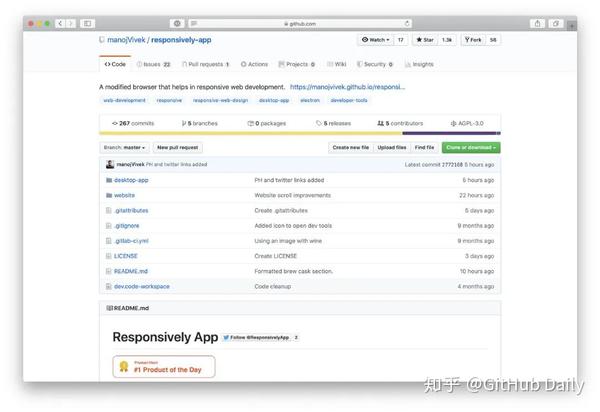The width and height of the screenshot is (600, 412).
Task: View the 56 forks count
Action: click(x=493, y=40)
